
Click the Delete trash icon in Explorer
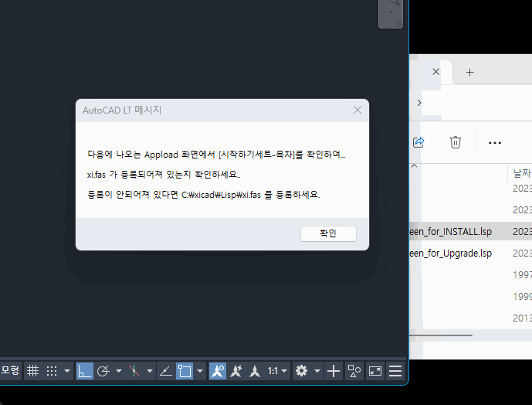pos(456,142)
